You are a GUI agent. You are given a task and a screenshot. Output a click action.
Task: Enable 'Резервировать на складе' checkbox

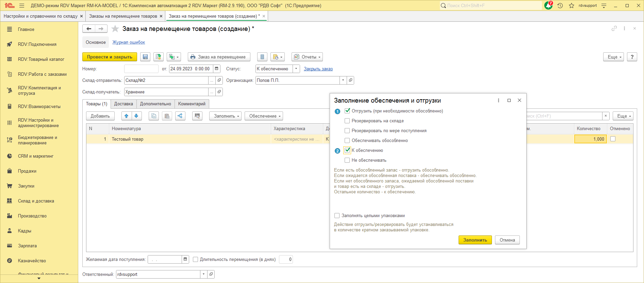(347, 121)
